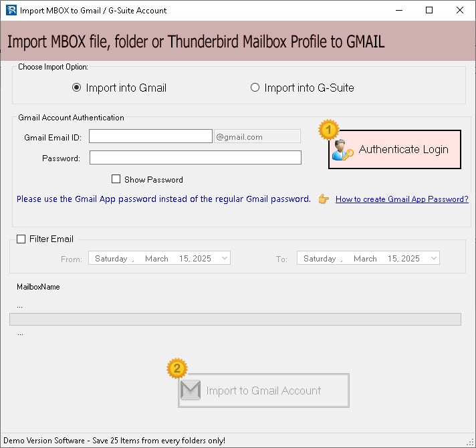Maximize the Import MBOX window
This screenshot has height=448, width=476.
pyautogui.click(x=429, y=10)
